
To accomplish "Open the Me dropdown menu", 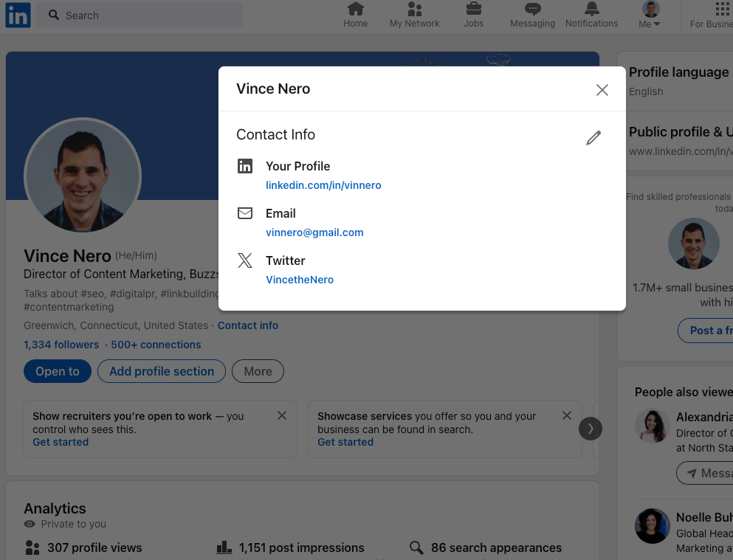I will (x=648, y=15).
